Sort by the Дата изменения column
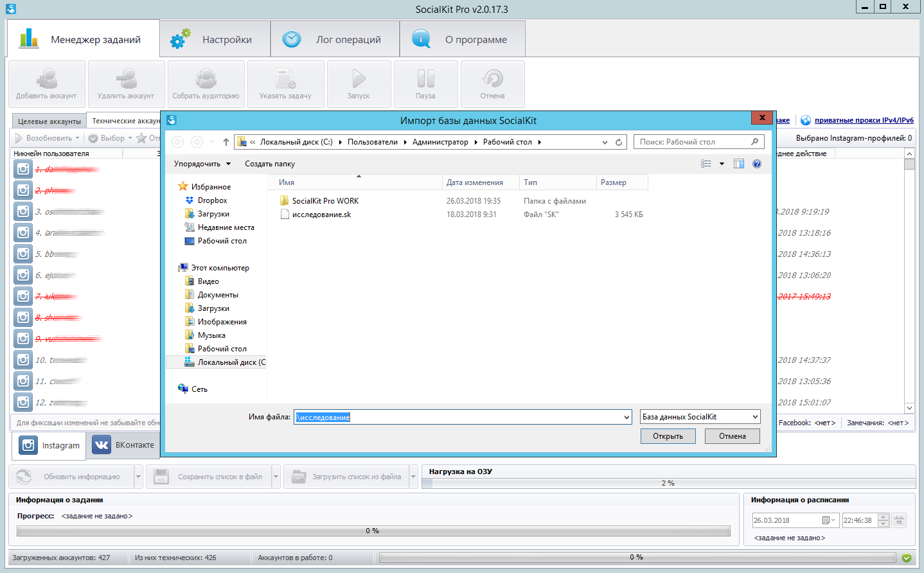The image size is (924, 573). pyautogui.click(x=481, y=182)
